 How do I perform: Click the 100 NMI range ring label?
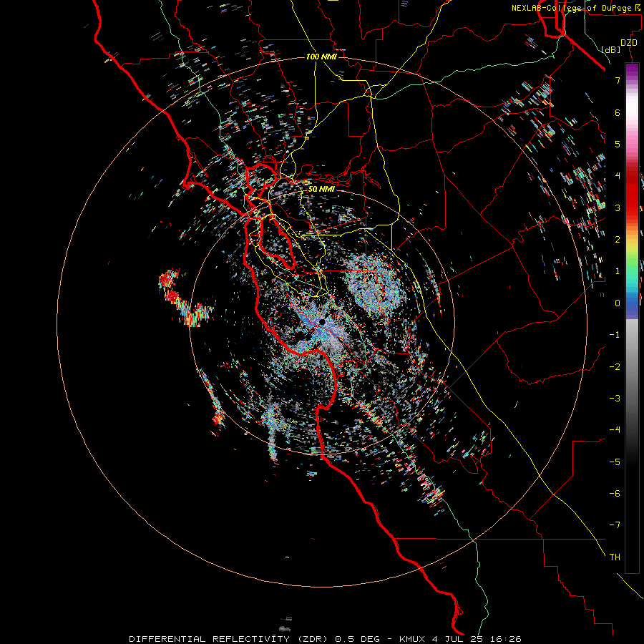pos(321,57)
